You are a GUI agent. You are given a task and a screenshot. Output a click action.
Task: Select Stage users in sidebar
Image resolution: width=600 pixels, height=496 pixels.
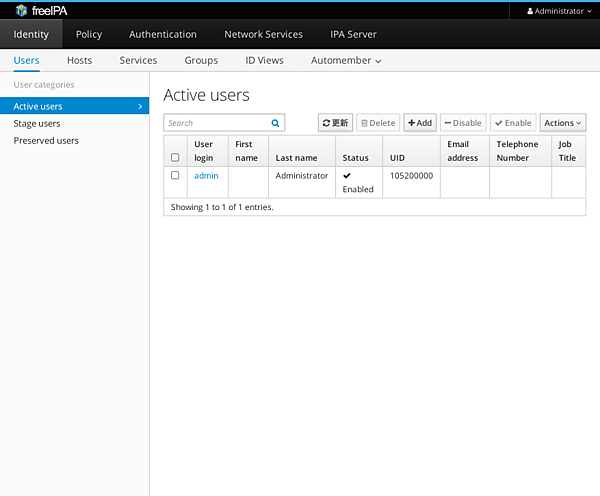point(37,124)
